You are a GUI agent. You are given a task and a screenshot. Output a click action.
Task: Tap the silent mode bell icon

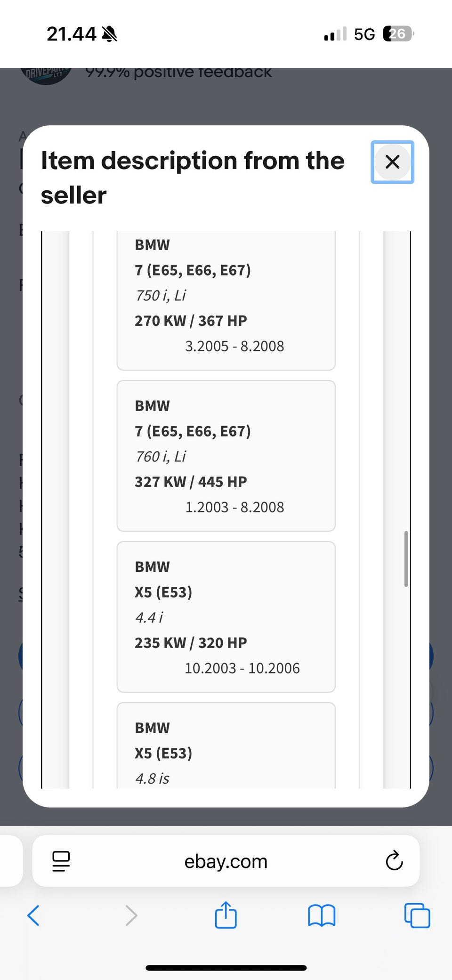point(109,34)
